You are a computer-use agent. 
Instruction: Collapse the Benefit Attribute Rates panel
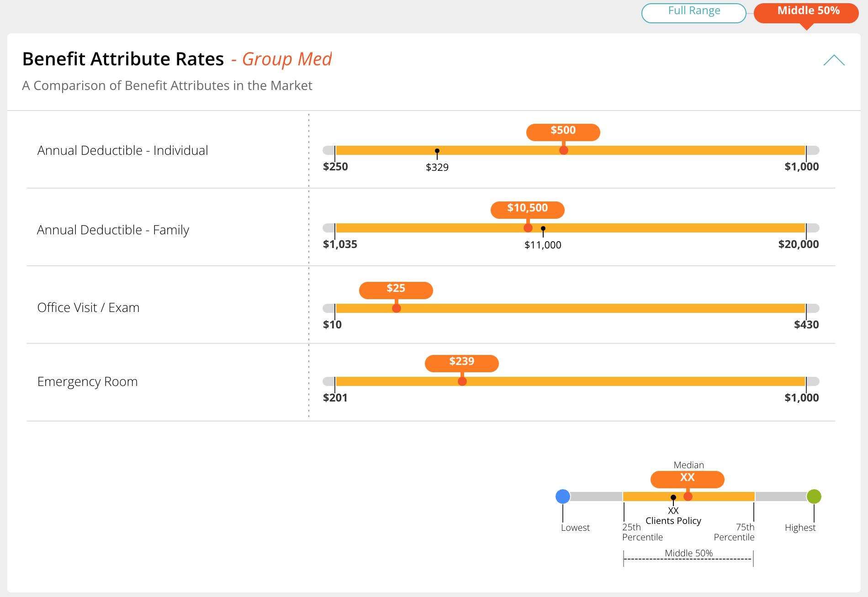coord(834,60)
